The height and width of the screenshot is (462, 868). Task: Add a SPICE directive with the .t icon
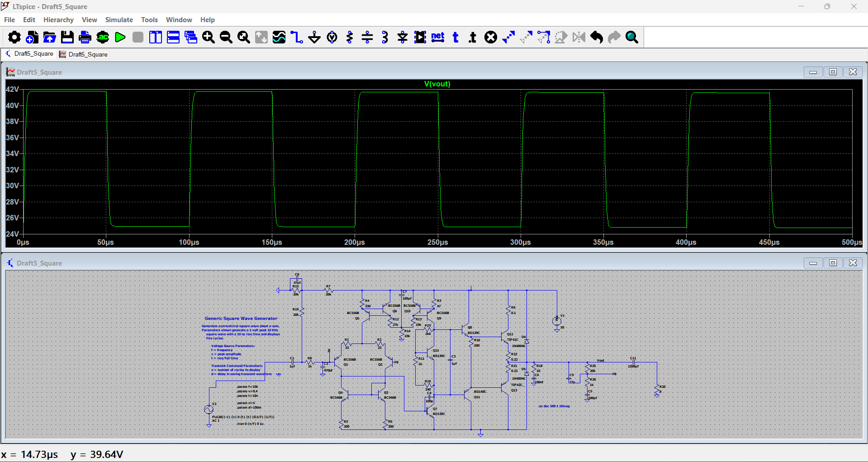(x=473, y=37)
